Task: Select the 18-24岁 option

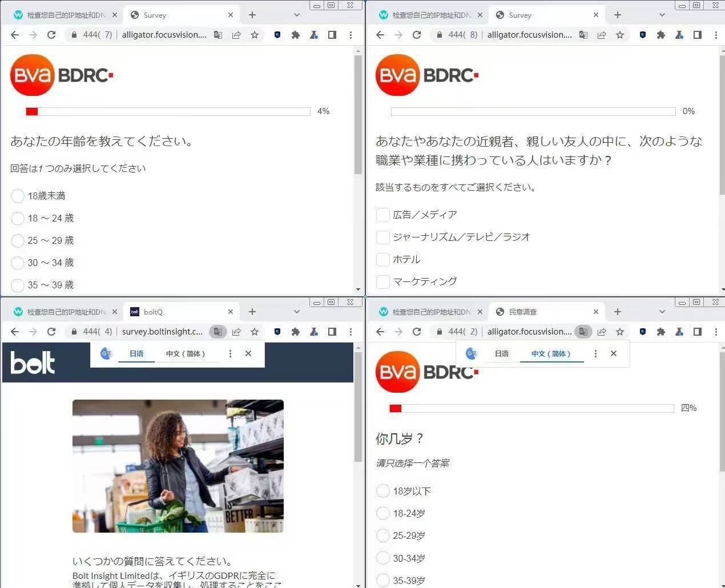Action: point(383,513)
